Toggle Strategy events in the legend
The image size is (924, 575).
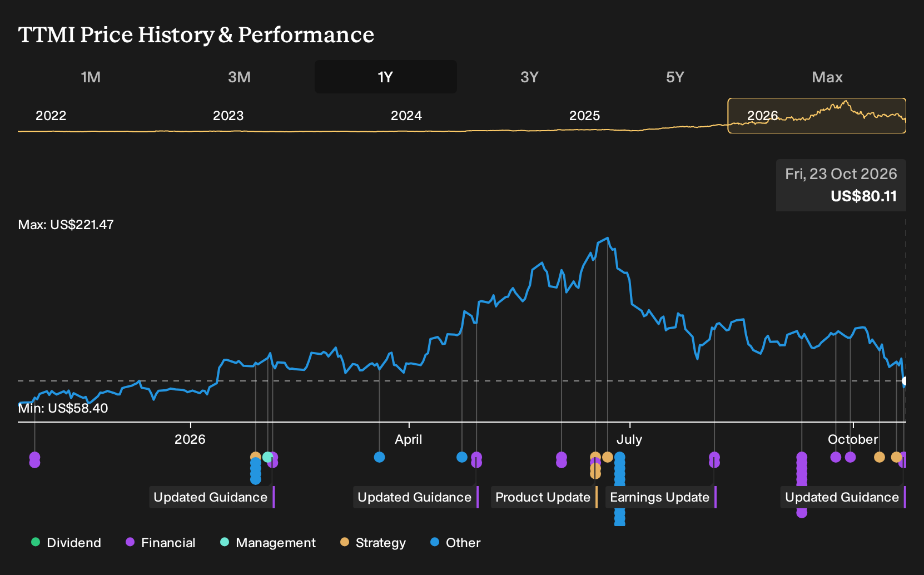click(373, 543)
